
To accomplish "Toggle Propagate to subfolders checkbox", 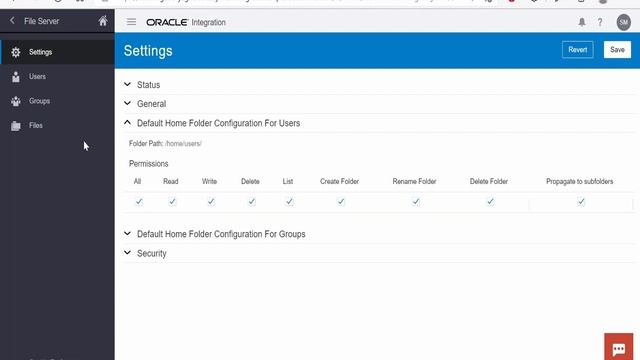I will (581, 202).
